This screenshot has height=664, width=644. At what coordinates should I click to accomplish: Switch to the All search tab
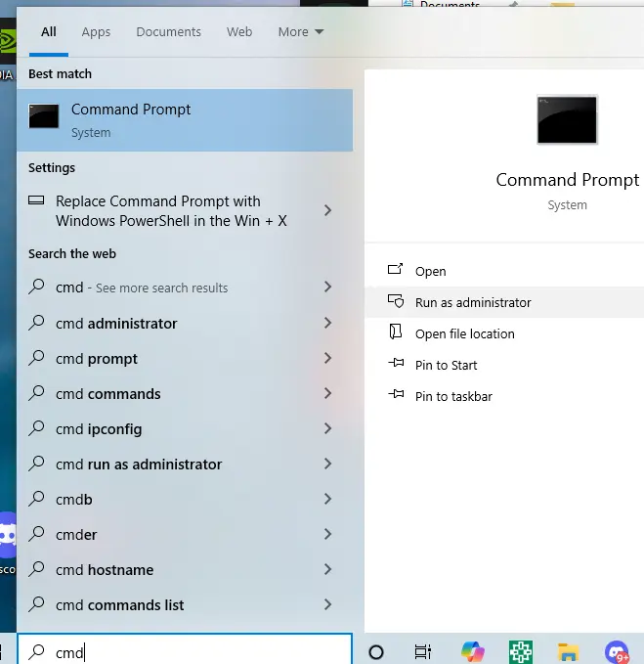pos(49,32)
